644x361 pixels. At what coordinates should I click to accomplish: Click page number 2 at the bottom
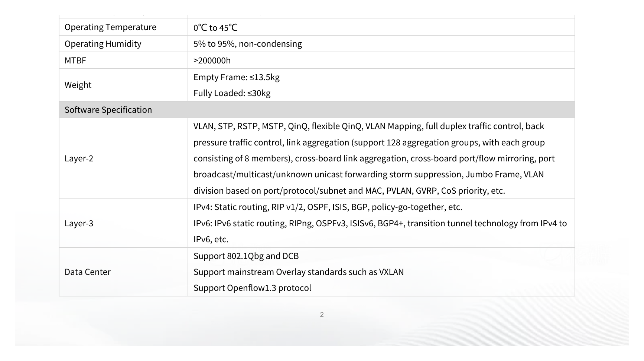click(322, 315)
